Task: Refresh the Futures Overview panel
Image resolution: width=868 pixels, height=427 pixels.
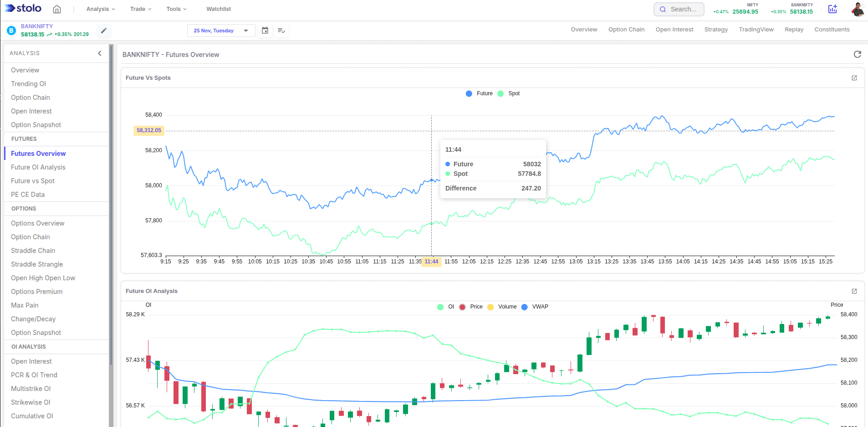Action: coord(857,54)
